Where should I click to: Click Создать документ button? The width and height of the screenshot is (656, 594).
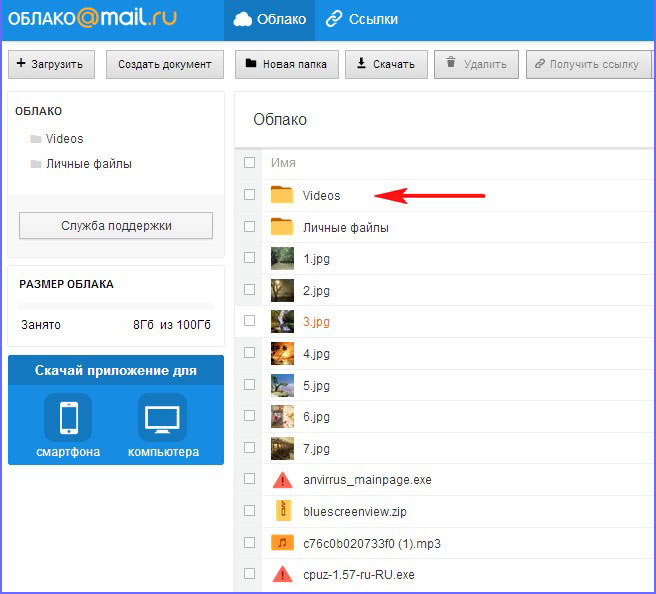pos(165,64)
